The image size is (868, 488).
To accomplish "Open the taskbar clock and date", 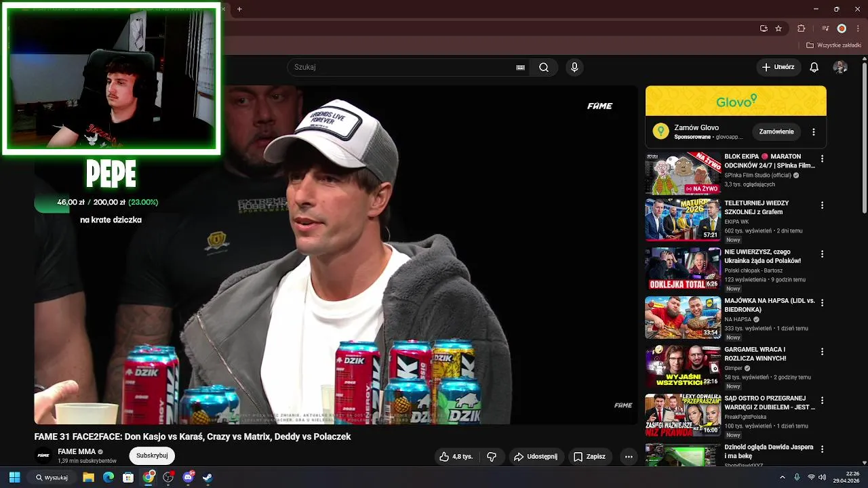I will pos(846,477).
